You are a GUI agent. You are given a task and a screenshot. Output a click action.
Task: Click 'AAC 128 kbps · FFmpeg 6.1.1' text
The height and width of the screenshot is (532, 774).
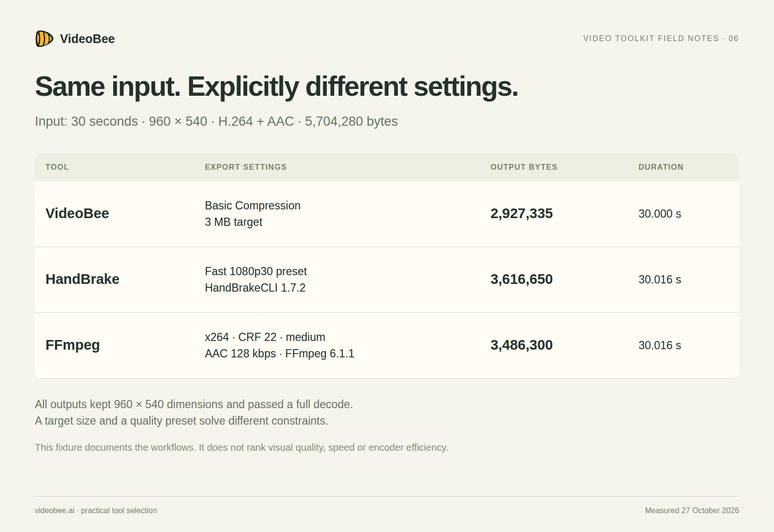pyautogui.click(x=280, y=354)
